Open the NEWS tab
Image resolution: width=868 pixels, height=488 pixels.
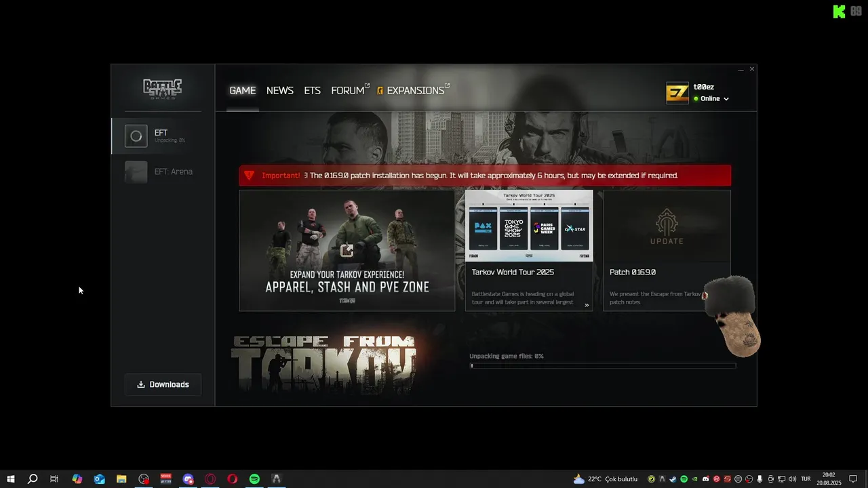279,90
